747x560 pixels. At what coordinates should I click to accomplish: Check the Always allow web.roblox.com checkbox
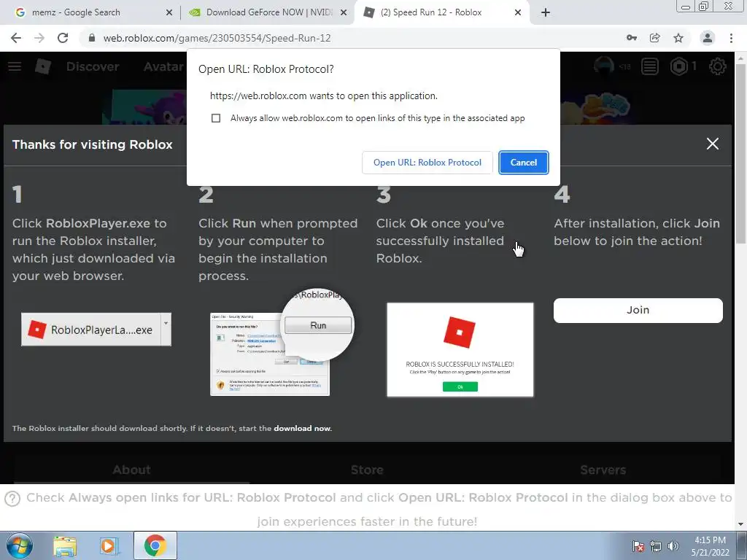coord(216,118)
